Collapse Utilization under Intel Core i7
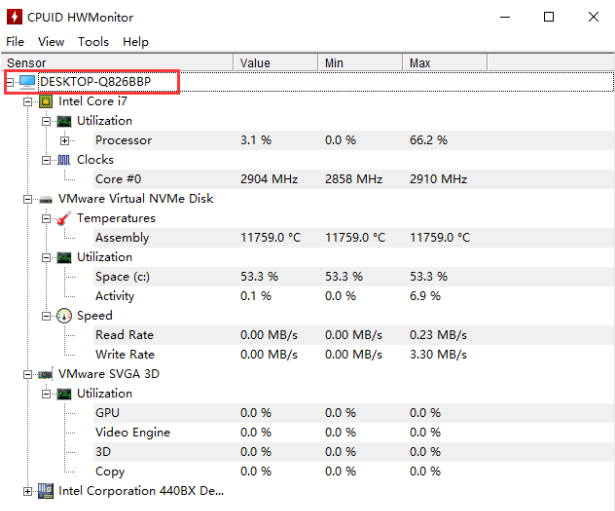Screen dimensions: 615x511 pyautogui.click(x=46, y=121)
